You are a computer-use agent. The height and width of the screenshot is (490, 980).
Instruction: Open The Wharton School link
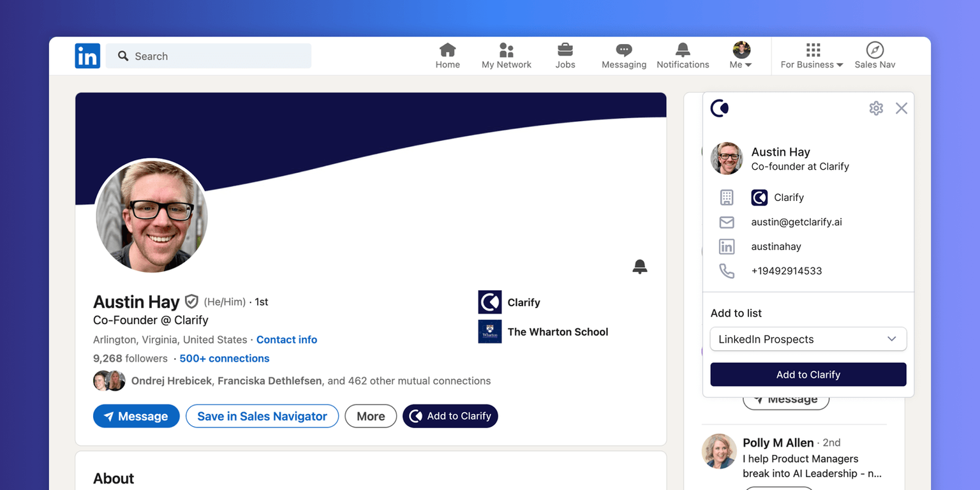tap(558, 332)
